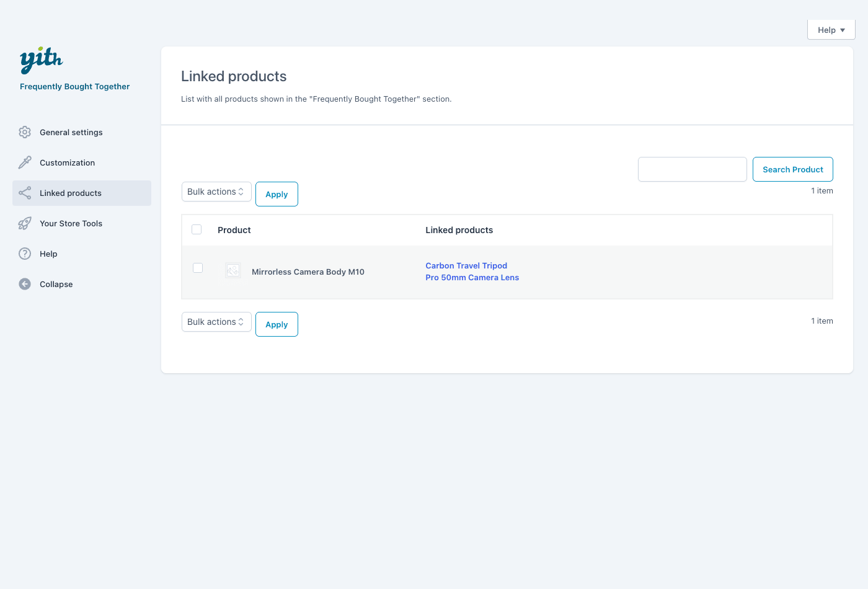Open the Pro 50mm Camera Lens link
The width and height of the screenshot is (868, 589).
(472, 277)
